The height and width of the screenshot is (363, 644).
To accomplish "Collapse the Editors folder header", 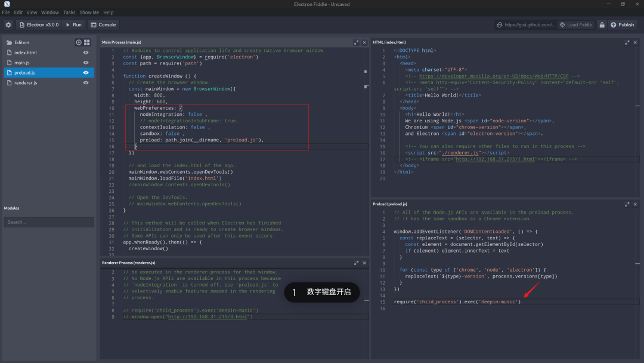I will pyautogui.click(x=18, y=42).
